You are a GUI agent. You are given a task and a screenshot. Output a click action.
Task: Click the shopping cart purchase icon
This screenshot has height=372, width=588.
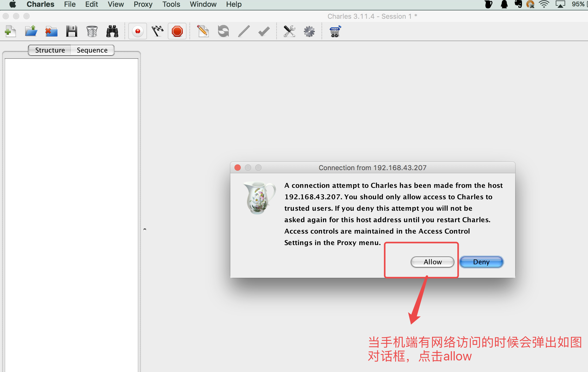335,31
